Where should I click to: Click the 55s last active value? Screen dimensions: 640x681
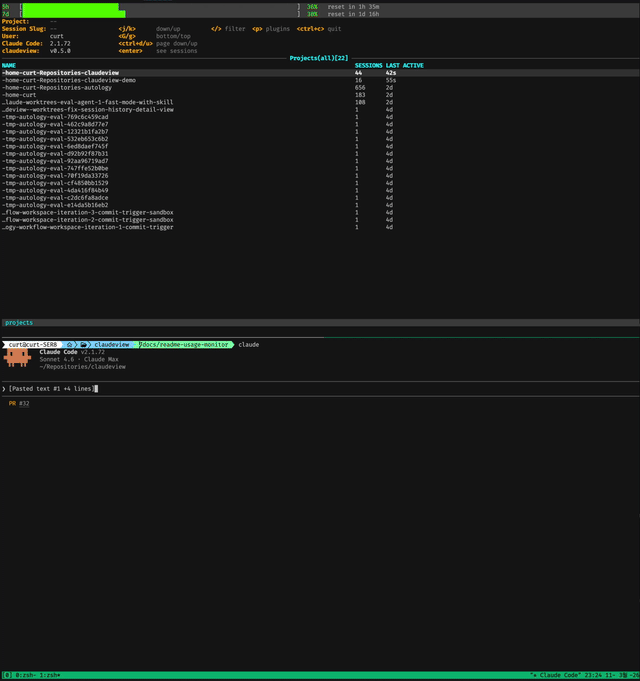pyautogui.click(x=391, y=80)
